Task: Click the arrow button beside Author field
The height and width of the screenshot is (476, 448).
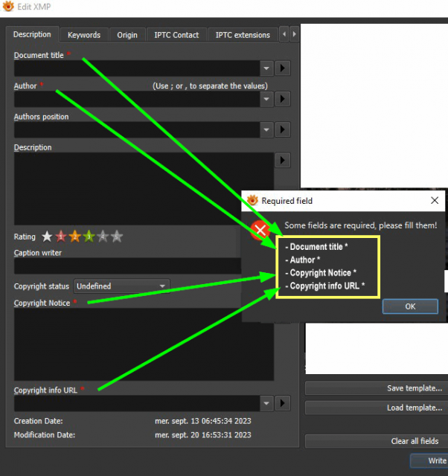Action: pyautogui.click(x=283, y=99)
